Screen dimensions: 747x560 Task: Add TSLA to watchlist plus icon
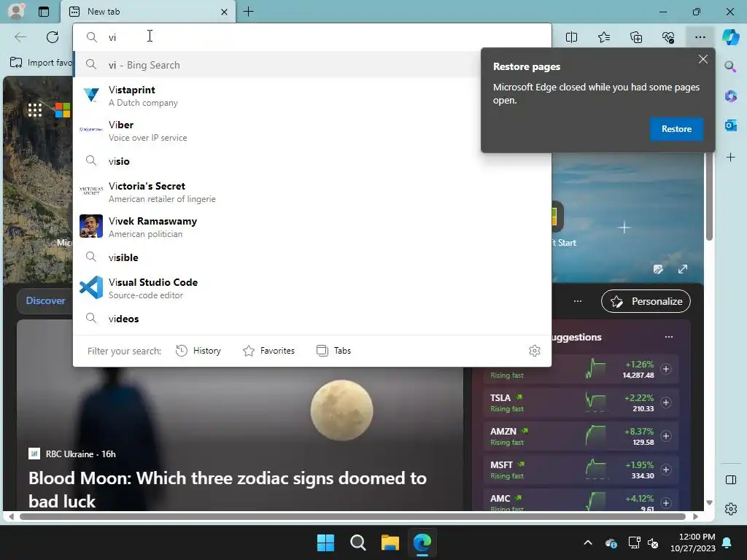tap(666, 402)
